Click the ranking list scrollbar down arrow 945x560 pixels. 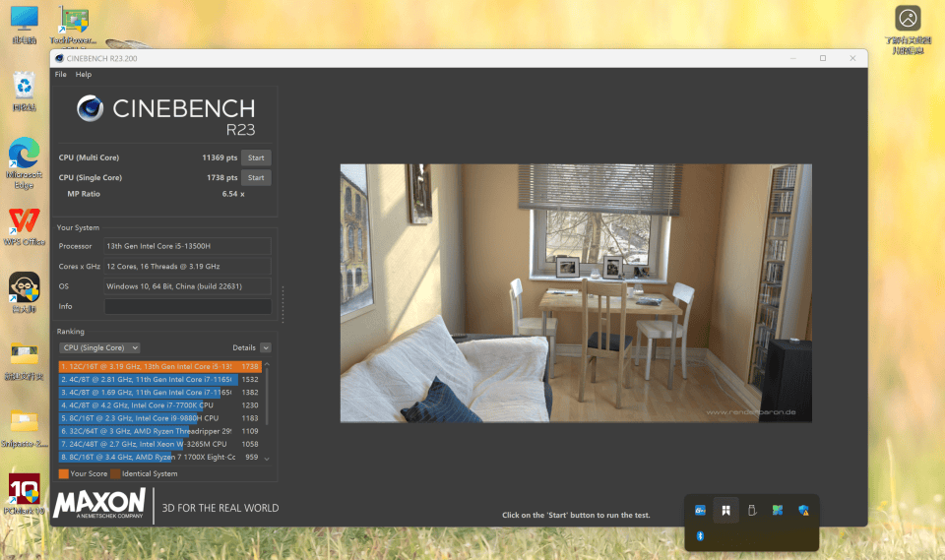pos(267,458)
